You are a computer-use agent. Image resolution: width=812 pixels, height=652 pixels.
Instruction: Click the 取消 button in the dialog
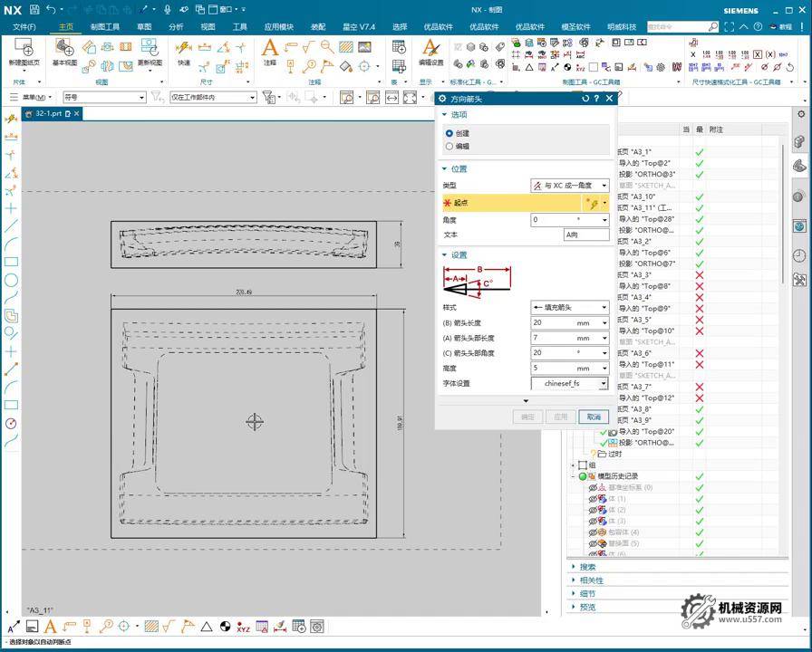pyautogui.click(x=595, y=417)
